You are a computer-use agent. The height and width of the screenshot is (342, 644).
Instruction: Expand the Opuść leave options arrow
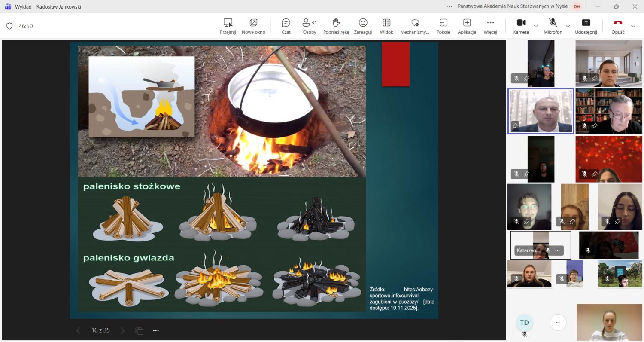pos(633,26)
